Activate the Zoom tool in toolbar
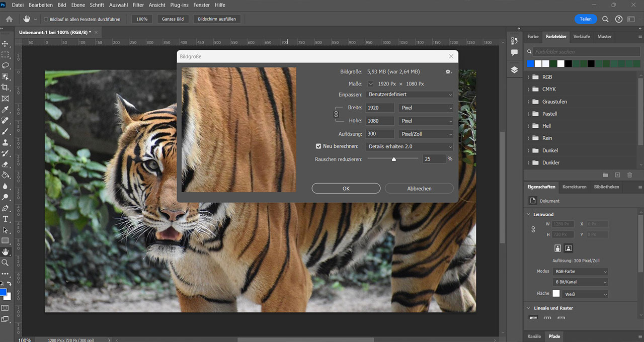This screenshot has height=342, width=644. click(x=6, y=263)
